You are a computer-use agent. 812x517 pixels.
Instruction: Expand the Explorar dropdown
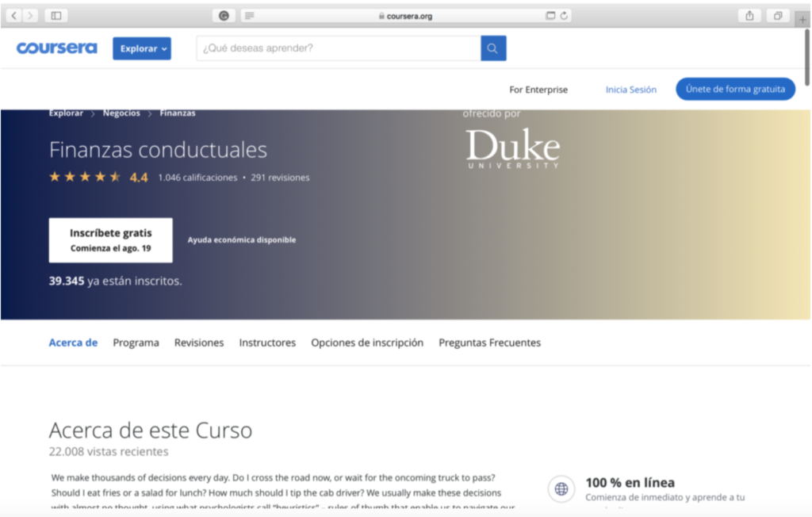coord(141,48)
